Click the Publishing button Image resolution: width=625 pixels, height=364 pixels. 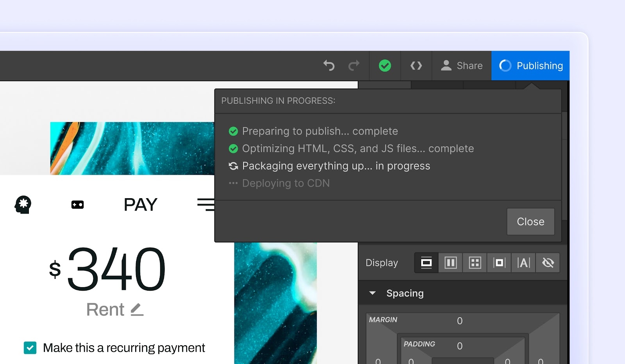click(530, 66)
